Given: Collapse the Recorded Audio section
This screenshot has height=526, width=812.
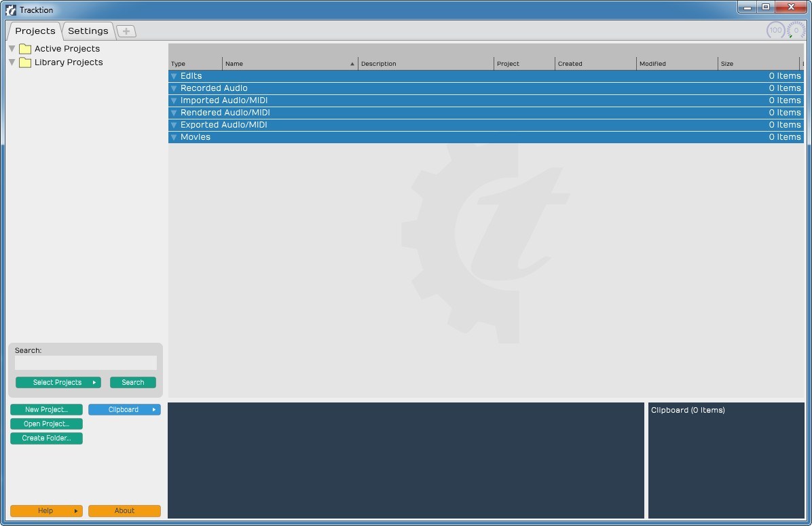Looking at the screenshot, I should point(174,88).
